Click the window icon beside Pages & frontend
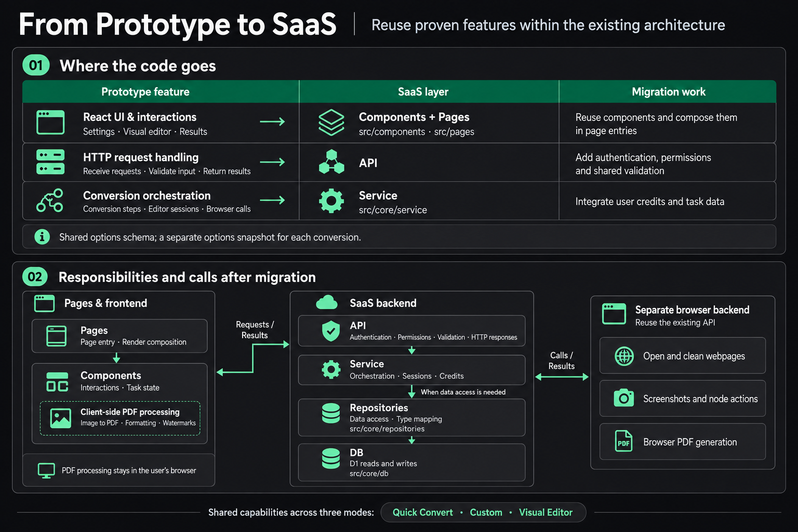The width and height of the screenshot is (798, 532). [x=44, y=303]
